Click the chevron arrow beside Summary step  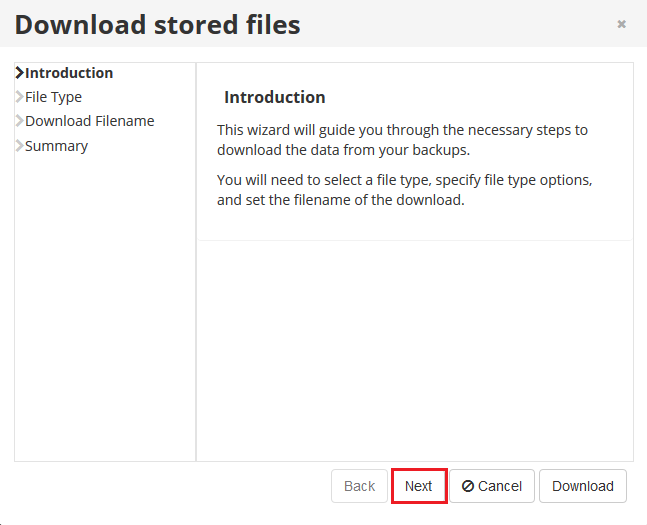tap(19, 146)
